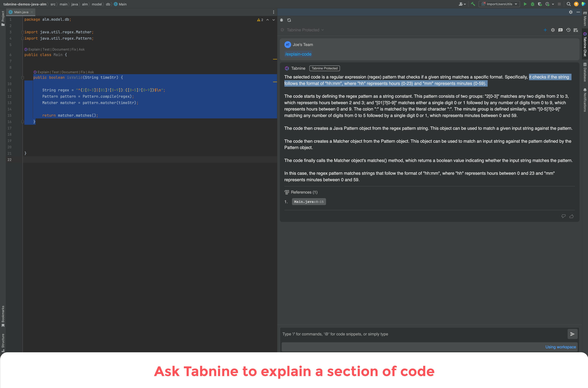Open Search Everywhere magnifier icon
This screenshot has height=388, width=588.
click(x=569, y=4)
